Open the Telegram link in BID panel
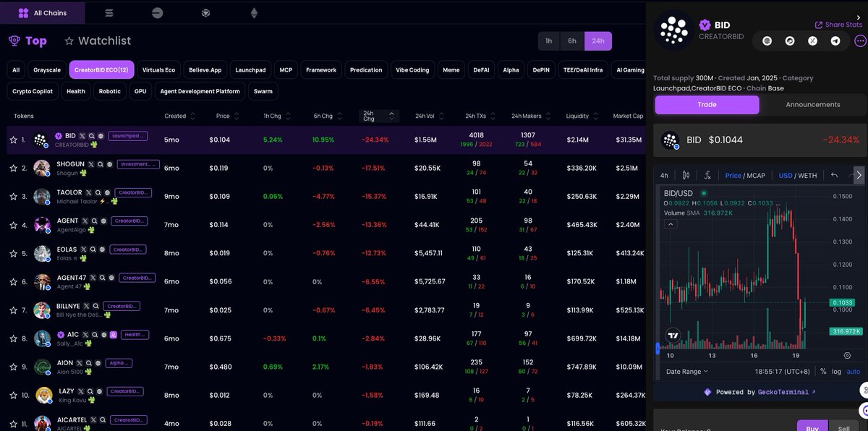868x431 pixels. coord(835,41)
